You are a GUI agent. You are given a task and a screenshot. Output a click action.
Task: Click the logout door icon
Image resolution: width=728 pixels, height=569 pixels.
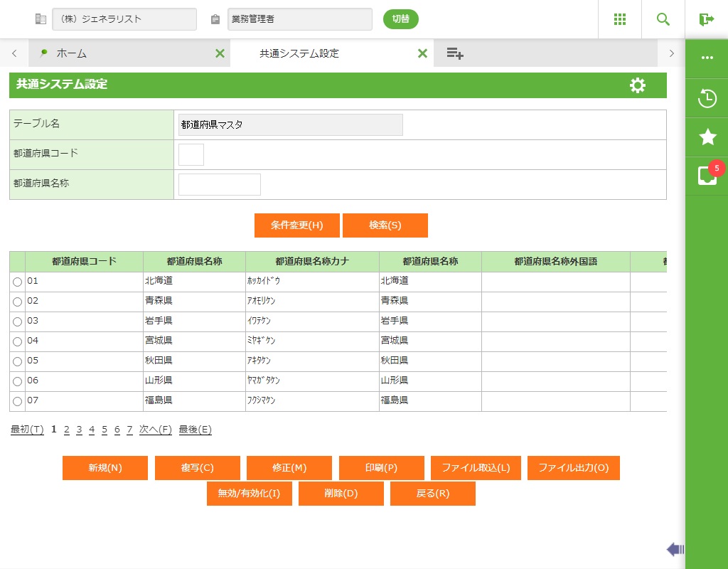pyautogui.click(x=706, y=19)
